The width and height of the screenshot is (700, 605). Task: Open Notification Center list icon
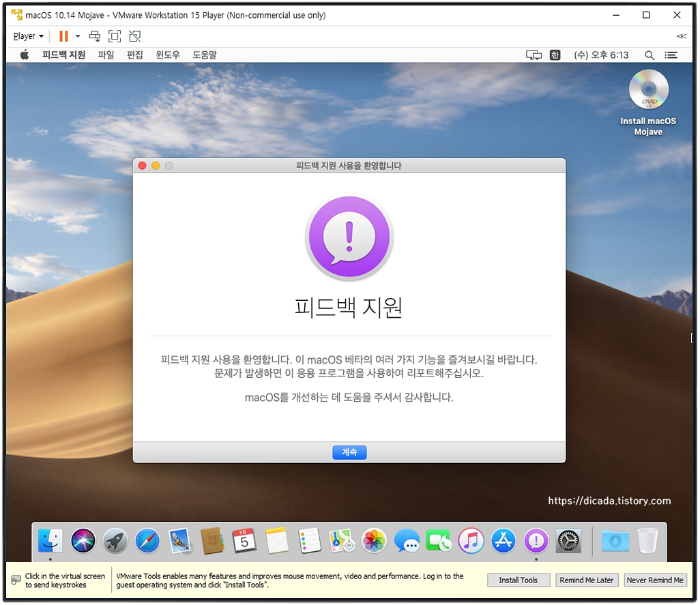tap(671, 55)
